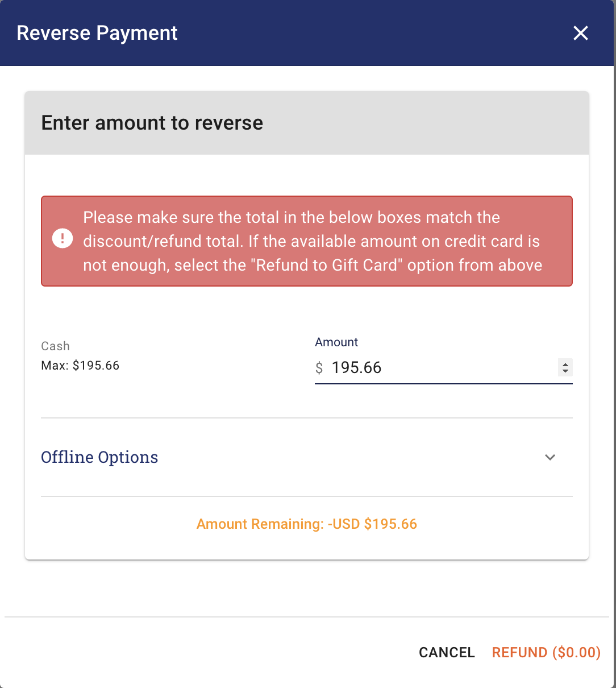
Task: Click the Cash payment method label
Action: pyautogui.click(x=55, y=346)
